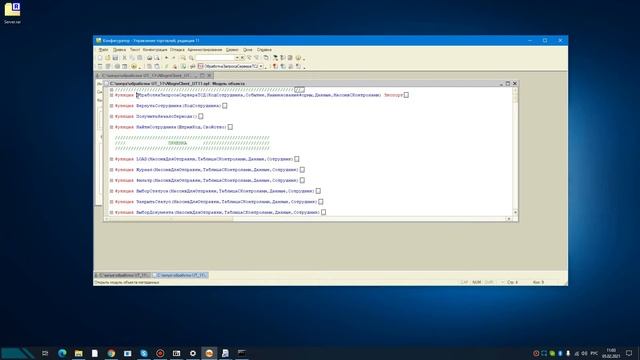
Task: Expand the НайтиСотрудника function block
Action: coord(111,127)
